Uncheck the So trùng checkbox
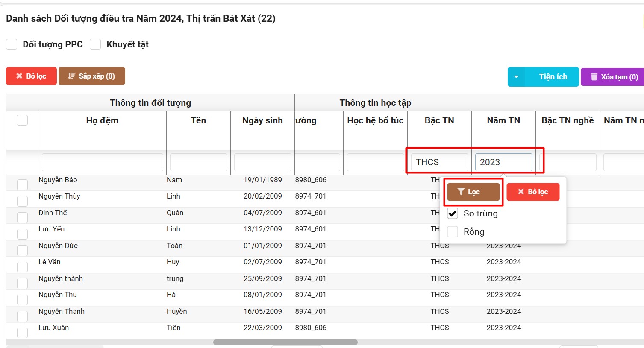 point(453,213)
